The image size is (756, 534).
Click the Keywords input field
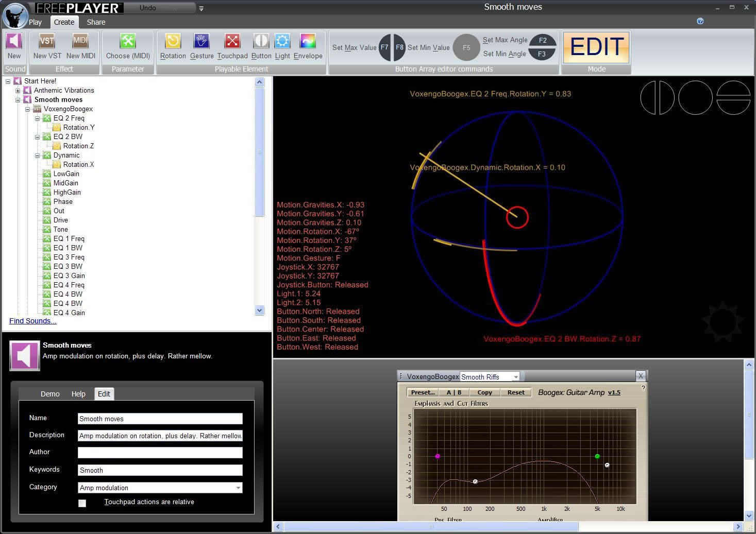[x=160, y=470]
